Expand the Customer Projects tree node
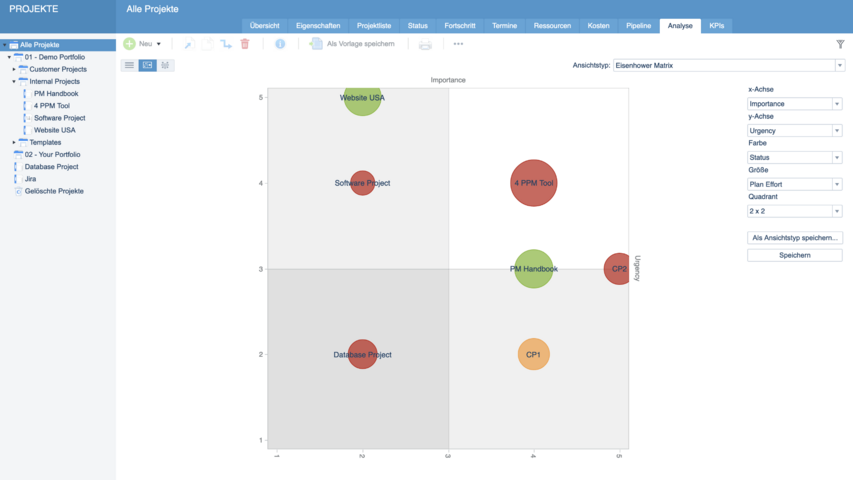The width and height of the screenshot is (853, 480). [x=14, y=69]
